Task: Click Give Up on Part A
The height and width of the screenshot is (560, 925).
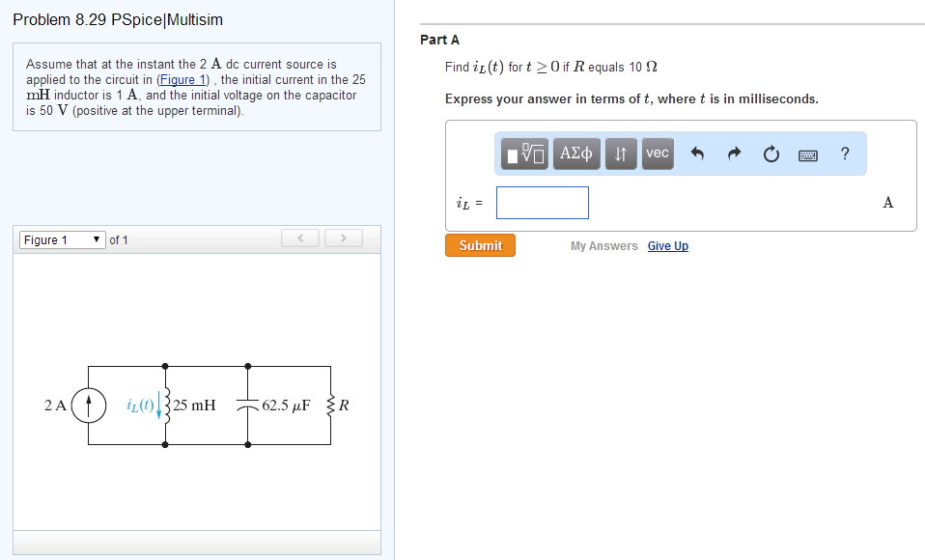Action: click(x=667, y=245)
